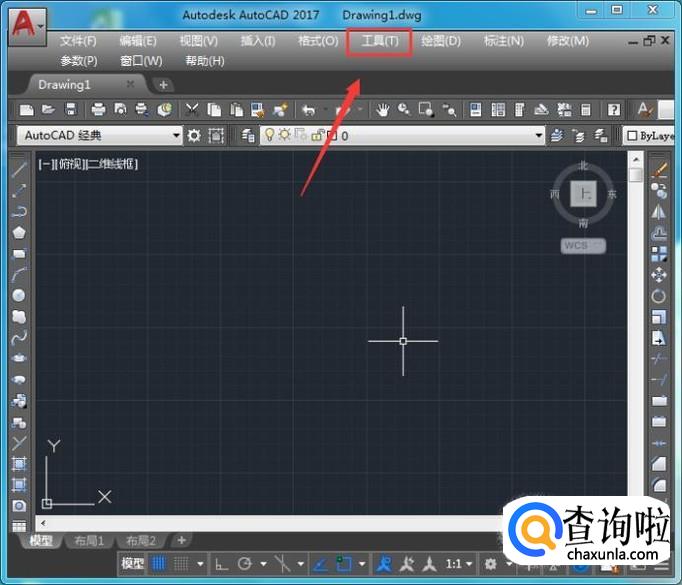
Task: Toggle ortho mode in status bar
Action: click(222, 565)
